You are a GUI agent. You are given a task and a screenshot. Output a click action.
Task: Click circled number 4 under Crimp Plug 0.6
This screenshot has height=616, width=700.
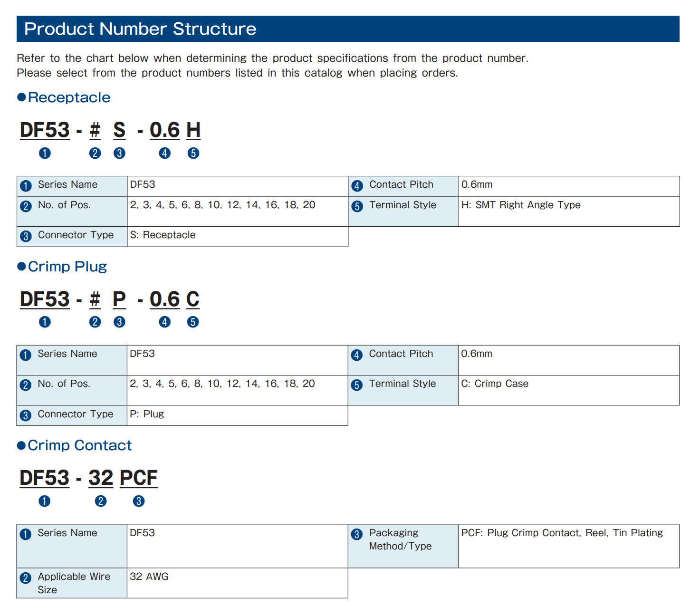point(164,322)
